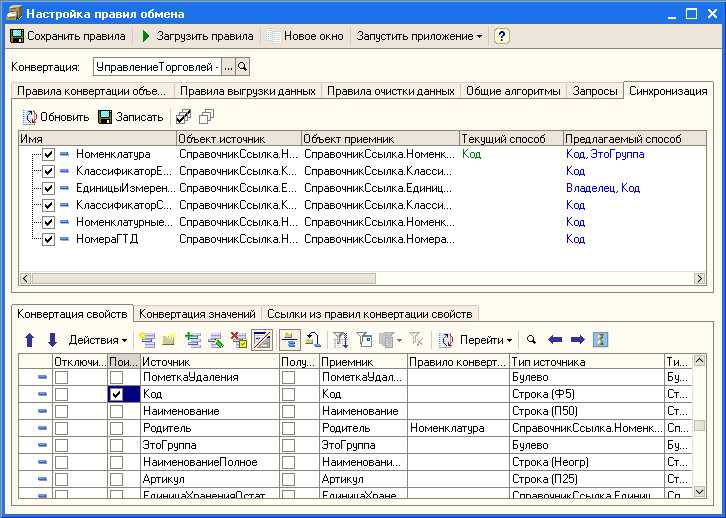Viewport: 726px width, 518px height.
Task: Switch to Правила выгрузки данных tab
Action: point(248,91)
